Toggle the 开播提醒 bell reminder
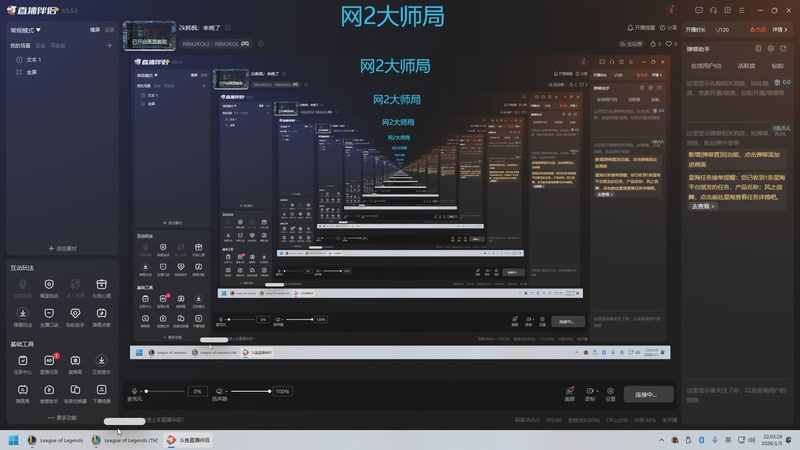The height and width of the screenshot is (450, 800). coord(641,28)
